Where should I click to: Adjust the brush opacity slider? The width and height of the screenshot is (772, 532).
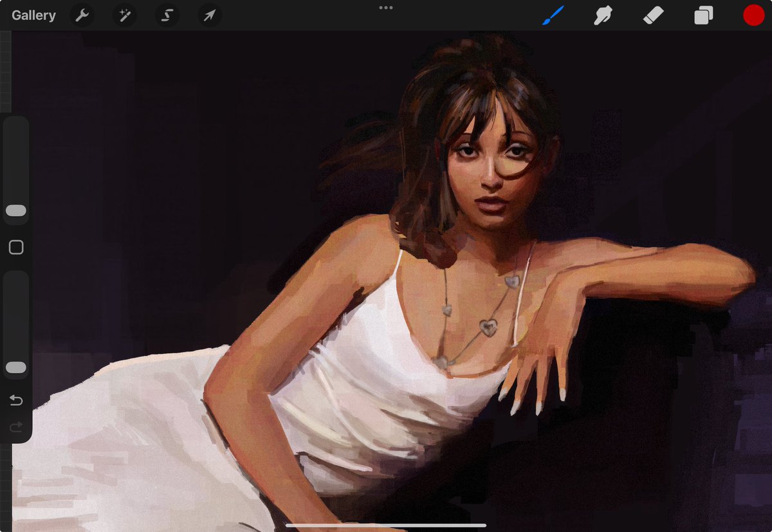coord(15,367)
